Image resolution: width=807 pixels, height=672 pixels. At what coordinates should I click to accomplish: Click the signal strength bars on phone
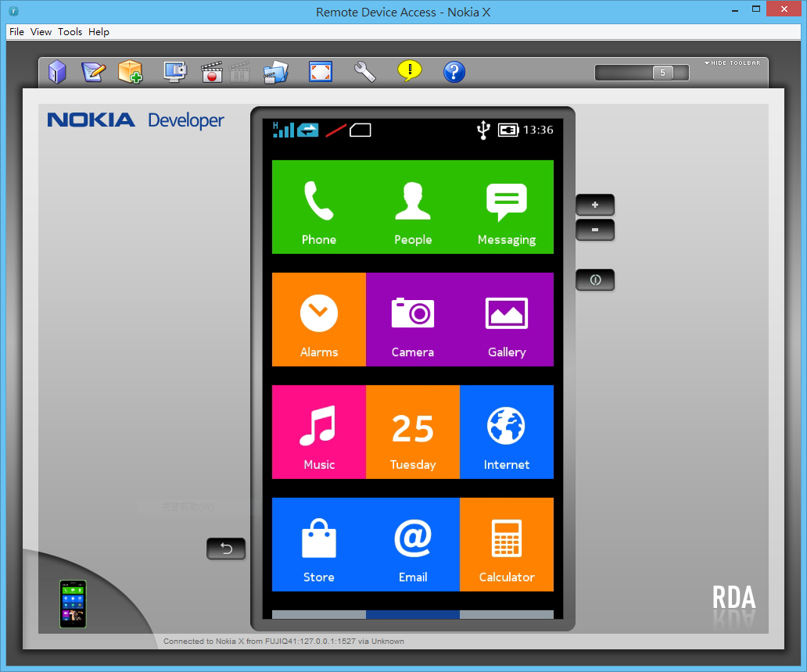coord(283,130)
